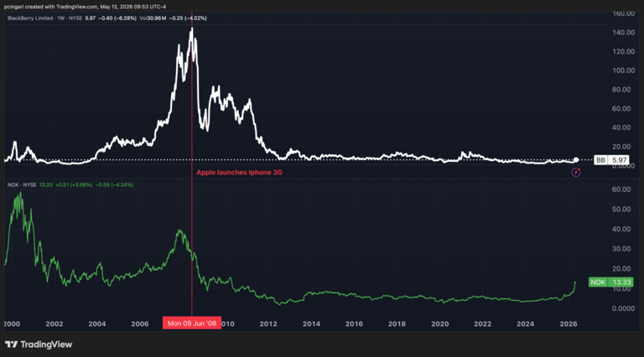The height and width of the screenshot is (357, 644).
Task: Click the 120.00 price axis value
Action: click(624, 51)
